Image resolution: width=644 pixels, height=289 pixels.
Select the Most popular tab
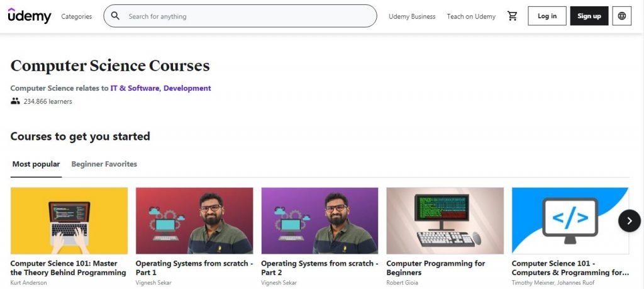[x=36, y=164]
